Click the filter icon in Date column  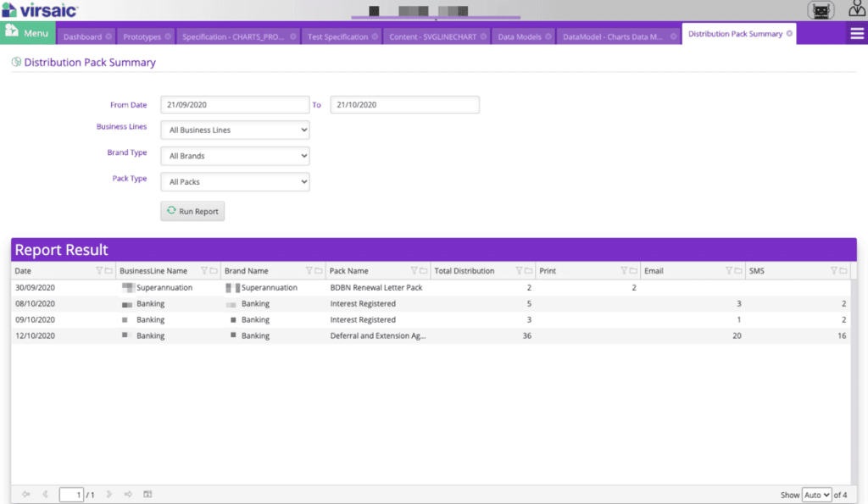click(x=99, y=271)
